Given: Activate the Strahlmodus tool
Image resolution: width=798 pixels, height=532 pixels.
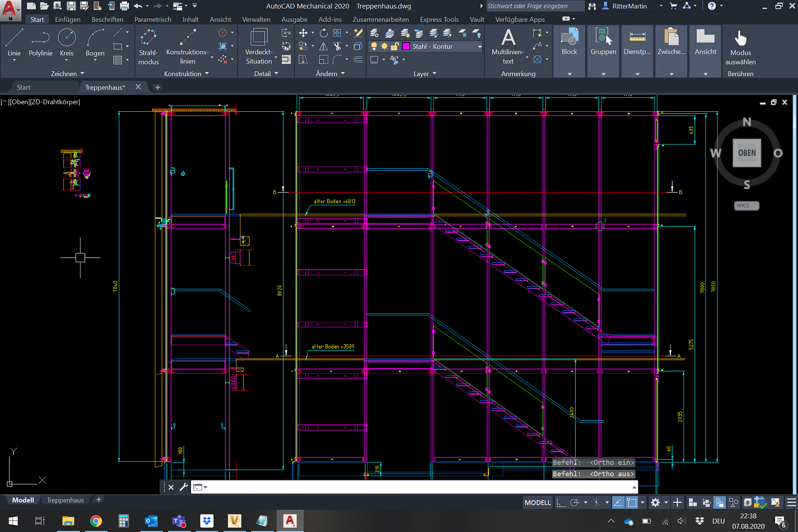Looking at the screenshot, I should [148, 46].
